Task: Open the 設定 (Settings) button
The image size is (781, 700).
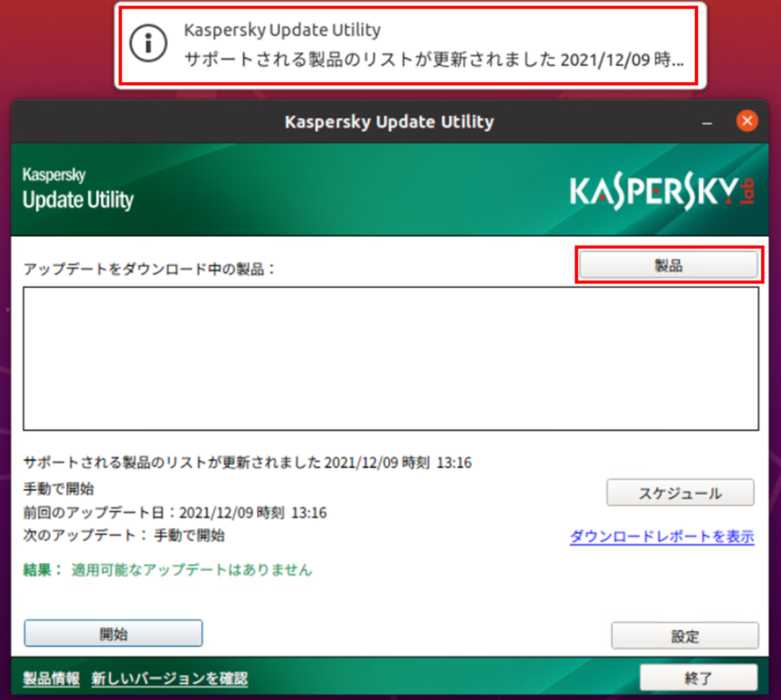Action: [685, 636]
